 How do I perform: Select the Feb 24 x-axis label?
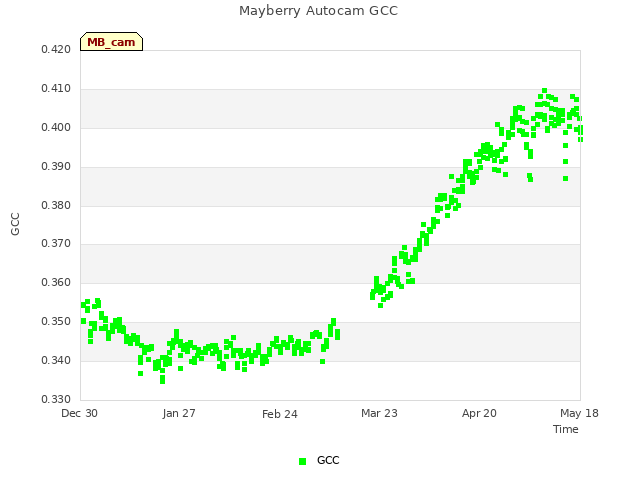tap(280, 414)
